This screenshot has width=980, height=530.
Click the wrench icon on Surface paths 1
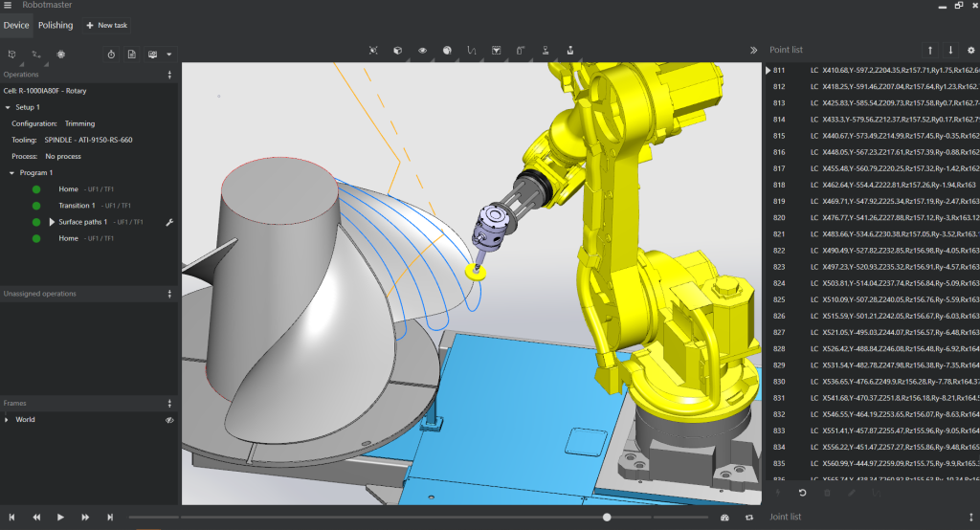(169, 222)
